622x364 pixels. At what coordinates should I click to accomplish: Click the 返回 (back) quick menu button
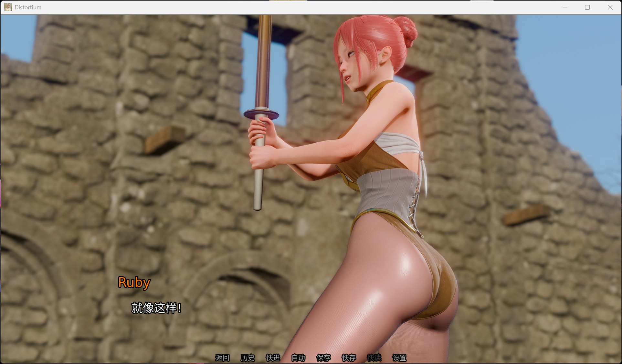pyautogui.click(x=222, y=358)
